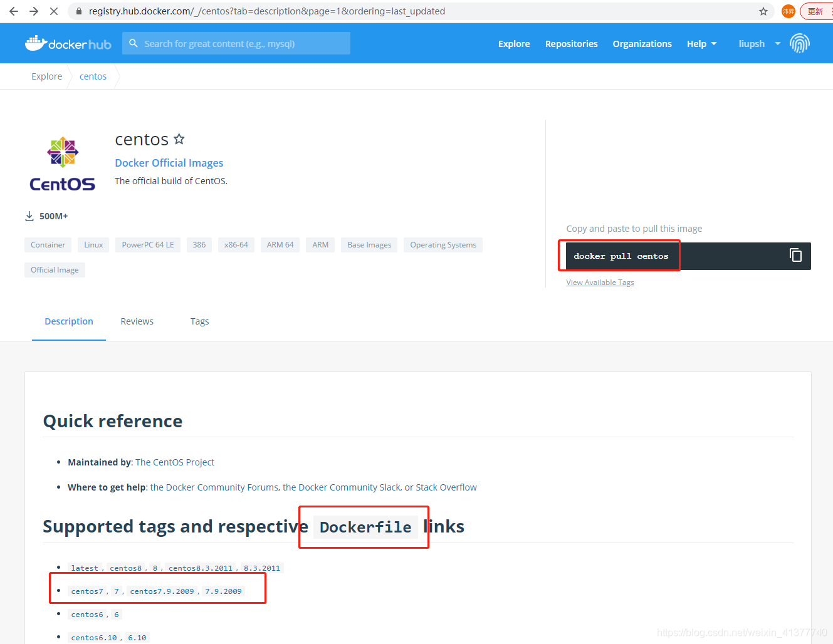Image resolution: width=833 pixels, height=644 pixels.
Task: Open Docker Hub home via whale logo
Action: [x=68, y=43]
